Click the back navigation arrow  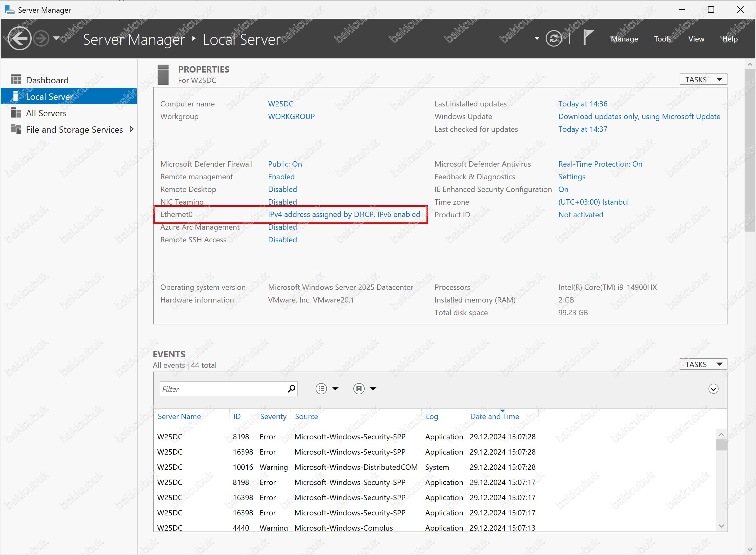[19, 39]
